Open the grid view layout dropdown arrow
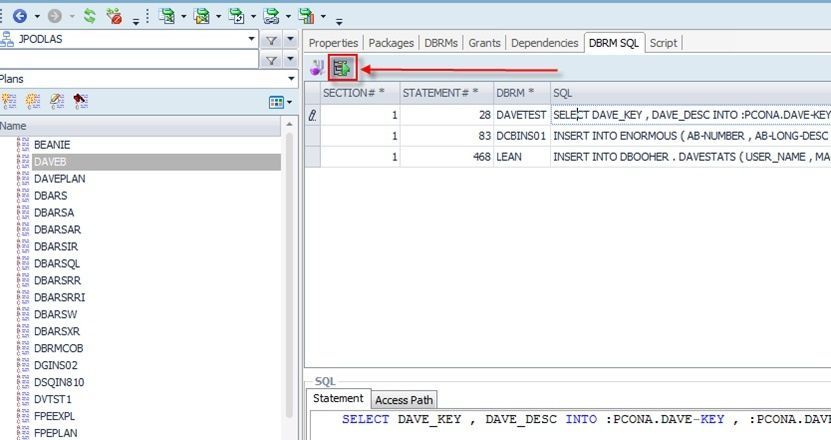831x440 pixels. 289,103
